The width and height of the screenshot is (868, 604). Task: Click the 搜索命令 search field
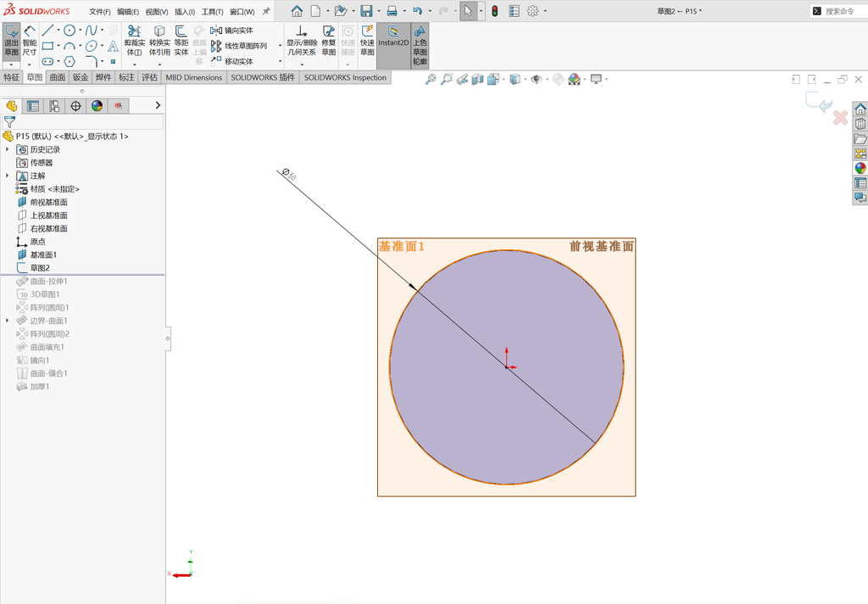[x=838, y=11]
